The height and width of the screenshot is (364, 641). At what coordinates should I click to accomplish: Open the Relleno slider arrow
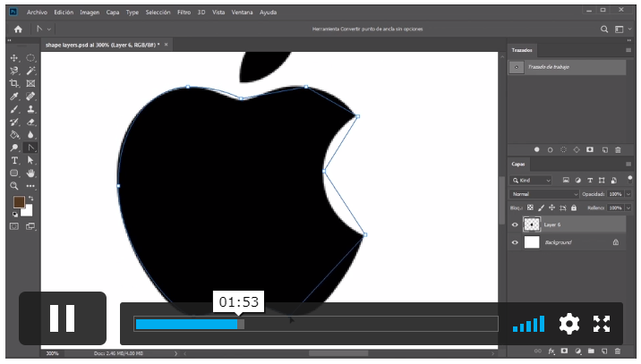pyautogui.click(x=628, y=207)
